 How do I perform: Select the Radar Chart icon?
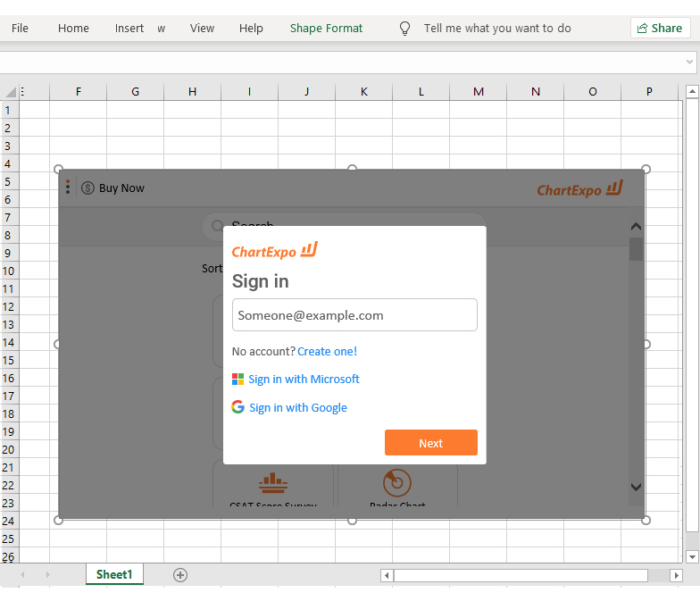click(x=397, y=483)
